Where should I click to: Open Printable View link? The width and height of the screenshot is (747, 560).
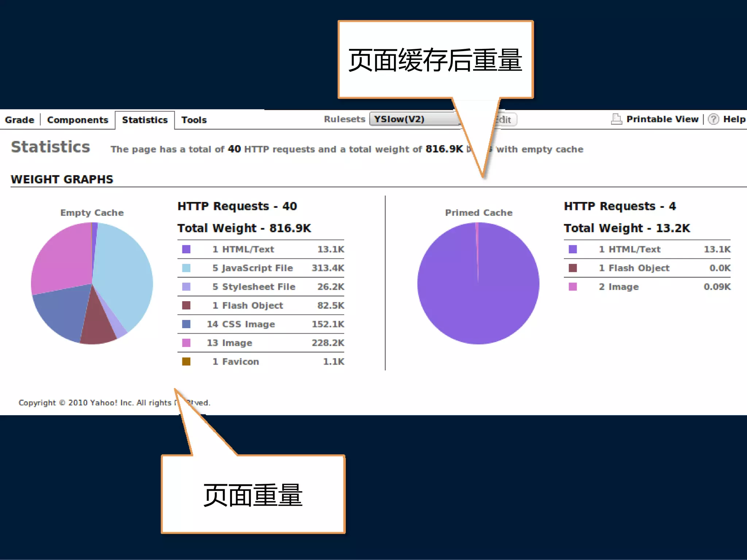click(662, 119)
